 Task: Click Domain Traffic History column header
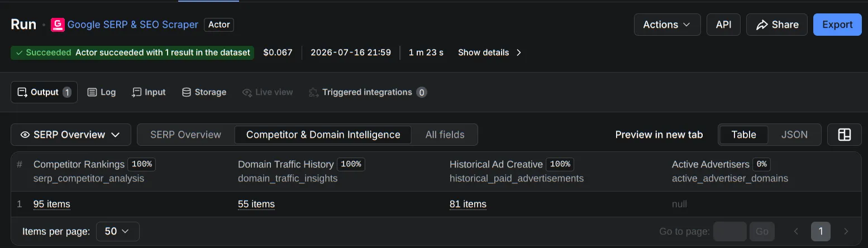[286, 164]
